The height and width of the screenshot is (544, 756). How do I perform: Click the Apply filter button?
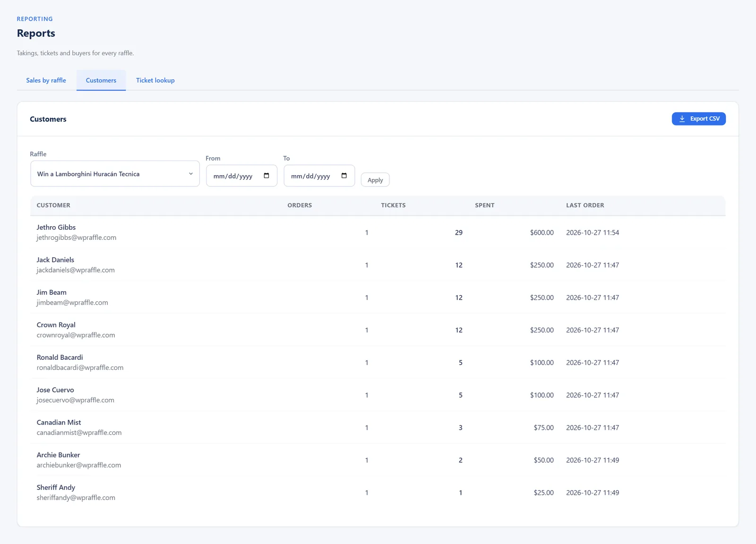[375, 180]
